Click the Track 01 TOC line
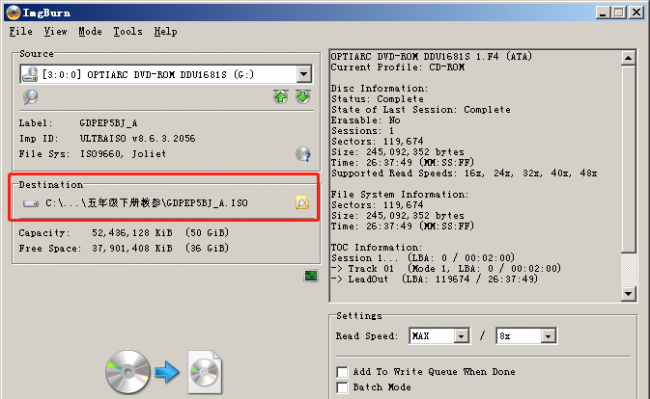This screenshot has width=650, height=399. [446, 268]
